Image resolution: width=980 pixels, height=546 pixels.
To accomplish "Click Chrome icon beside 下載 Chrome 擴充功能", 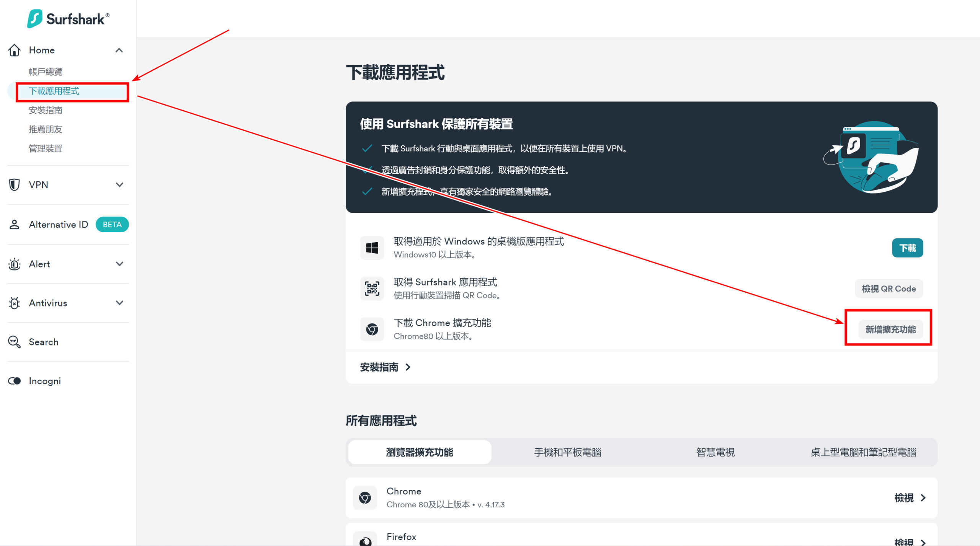I will [x=372, y=329].
